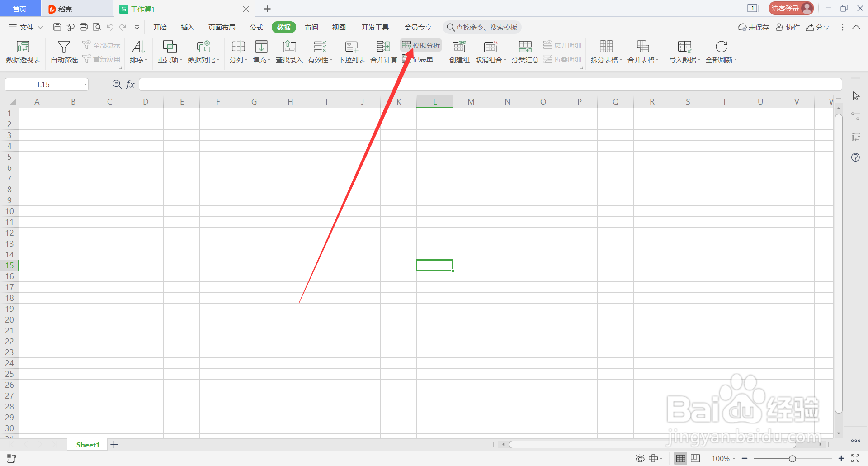868x466 pixels.
Task: Open the help icon in right sidebar
Action: [x=855, y=157]
